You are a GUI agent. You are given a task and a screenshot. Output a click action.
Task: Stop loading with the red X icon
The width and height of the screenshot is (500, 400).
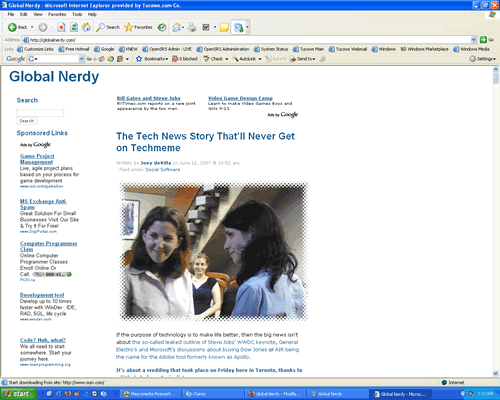61,27
